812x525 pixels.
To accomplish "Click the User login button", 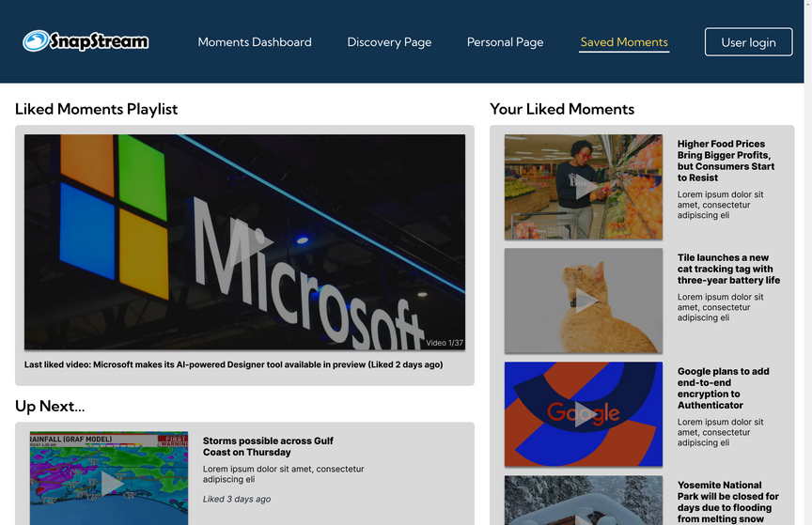I will [748, 42].
